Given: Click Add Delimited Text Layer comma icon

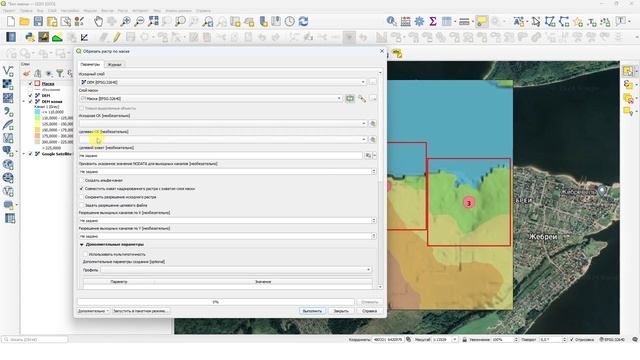Looking at the screenshot, I should click(8, 111).
